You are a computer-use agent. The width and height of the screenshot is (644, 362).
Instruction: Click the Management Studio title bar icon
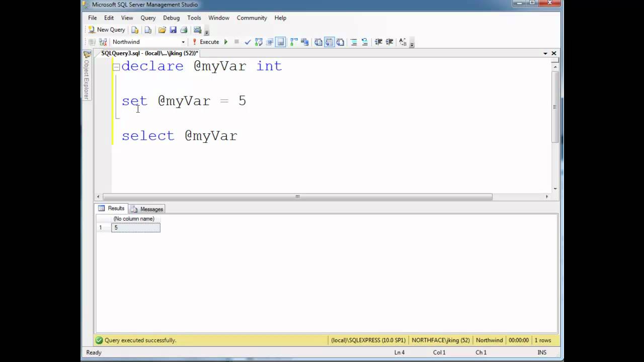pyautogui.click(x=86, y=5)
